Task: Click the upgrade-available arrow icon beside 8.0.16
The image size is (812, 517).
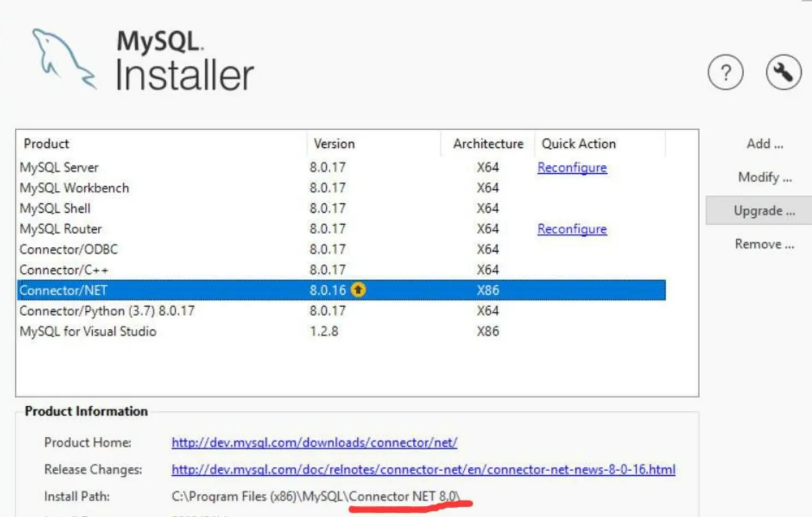Action: 358,290
